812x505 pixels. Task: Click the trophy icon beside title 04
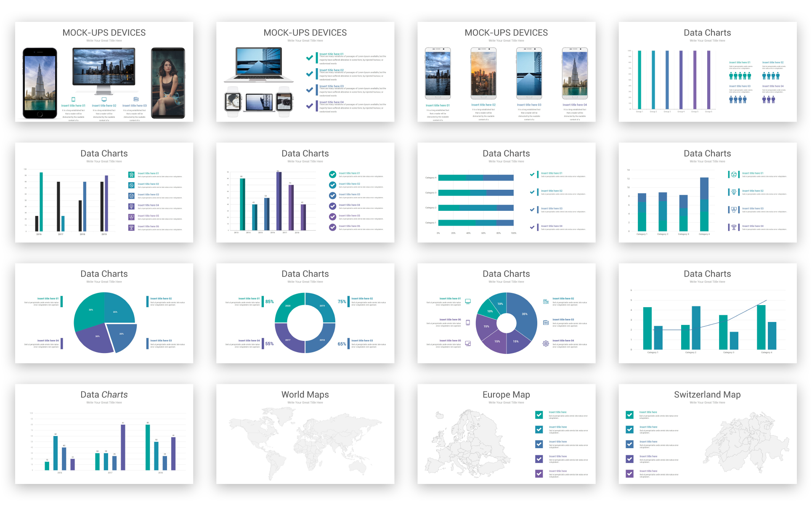pyautogui.click(x=734, y=227)
